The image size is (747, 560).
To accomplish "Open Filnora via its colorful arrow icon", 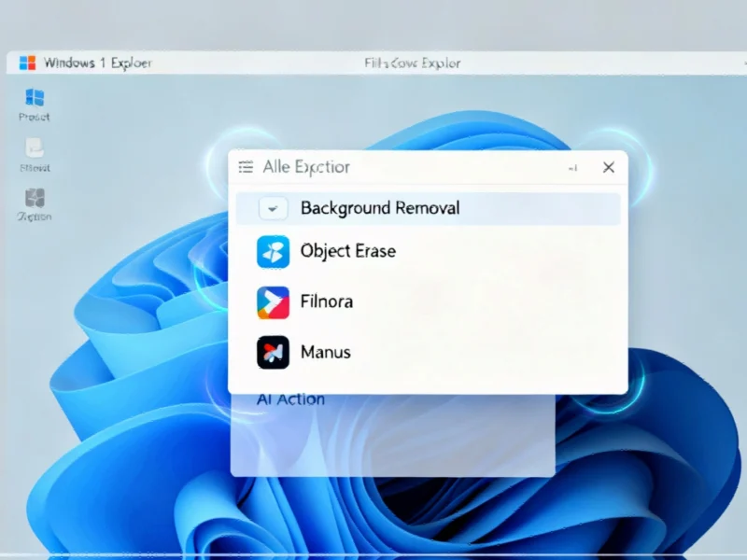I will click(273, 302).
